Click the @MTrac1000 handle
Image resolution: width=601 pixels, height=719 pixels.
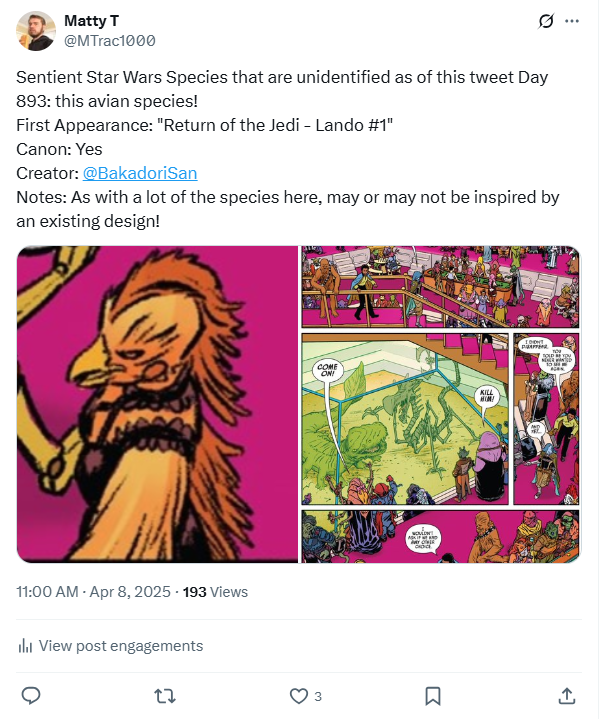click(x=109, y=41)
